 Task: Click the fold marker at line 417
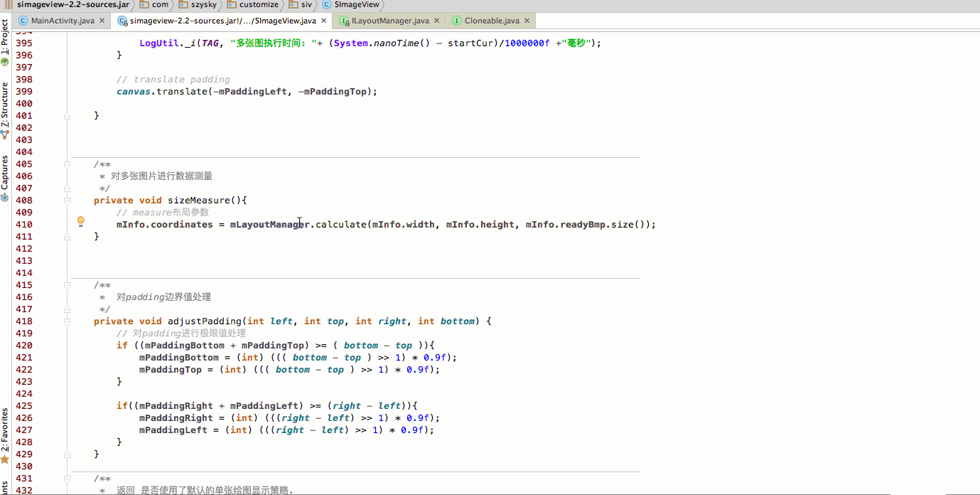(68, 309)
